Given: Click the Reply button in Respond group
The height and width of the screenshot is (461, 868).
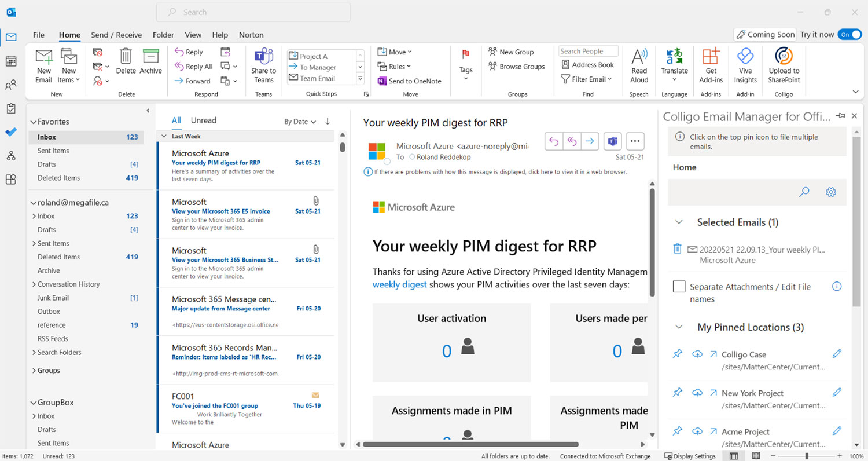Looking at the screenshot, I should pyautogui.click(x=189, y=52).
